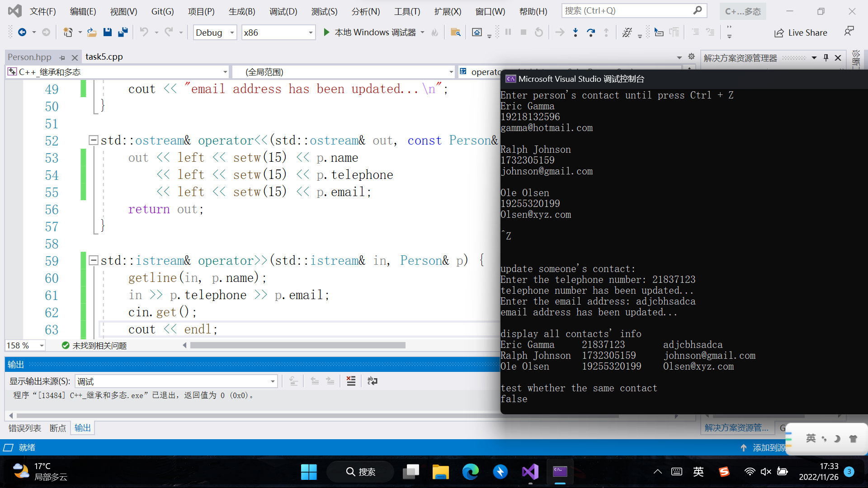Click the Live Share button
Image resolution: width=868 pixels, height=488 pixels.
coord(801,33)
